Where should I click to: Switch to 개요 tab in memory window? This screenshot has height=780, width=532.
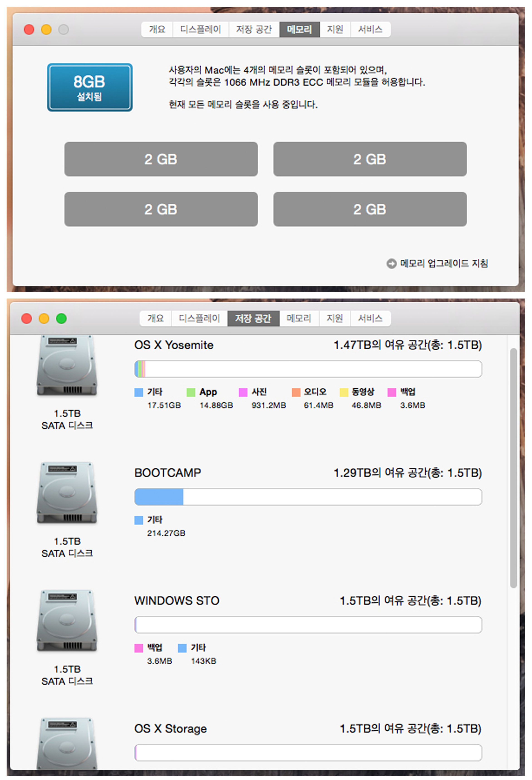[157, 30]
